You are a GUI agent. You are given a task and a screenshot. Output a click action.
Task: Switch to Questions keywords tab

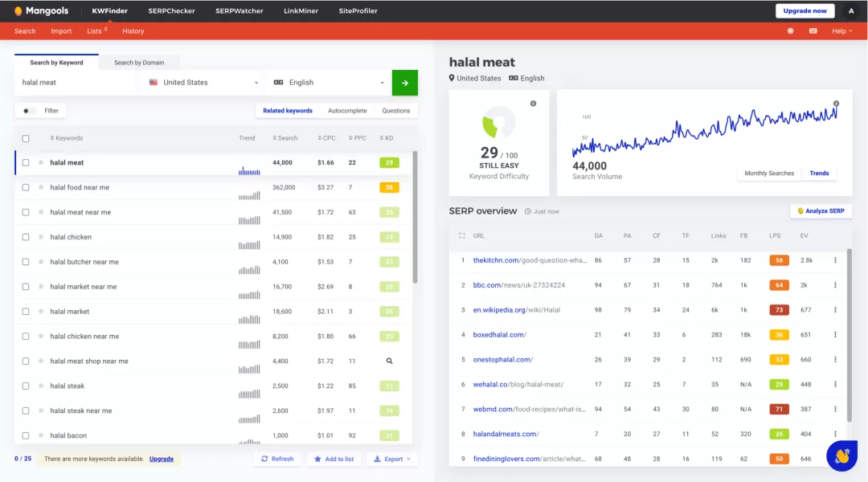coord(395,111)
